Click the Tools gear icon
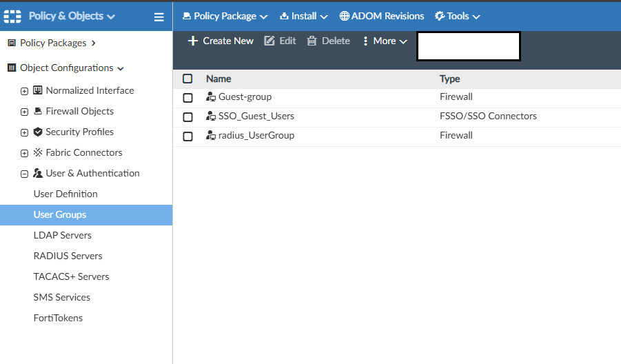Viewport: 621px width, 364px height. (440, 16)
